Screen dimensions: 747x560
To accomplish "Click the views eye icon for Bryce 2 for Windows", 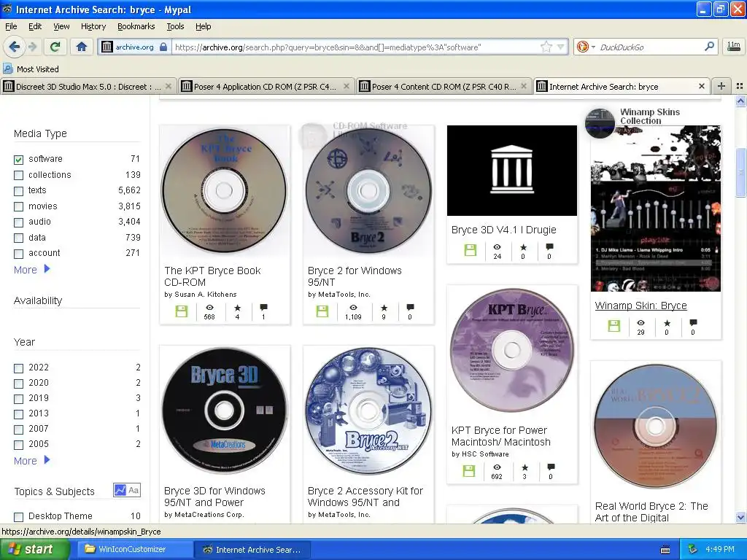I will [353, 308].
